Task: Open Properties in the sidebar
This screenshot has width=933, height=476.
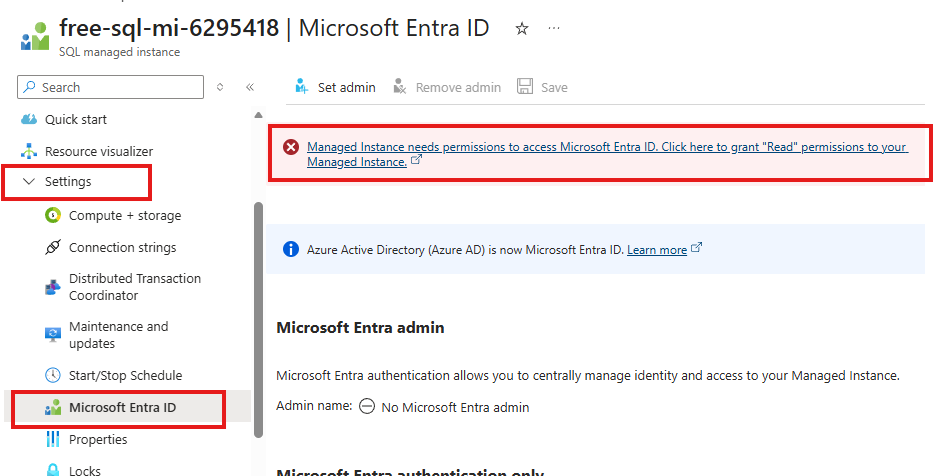Action: tap(98, 440)
